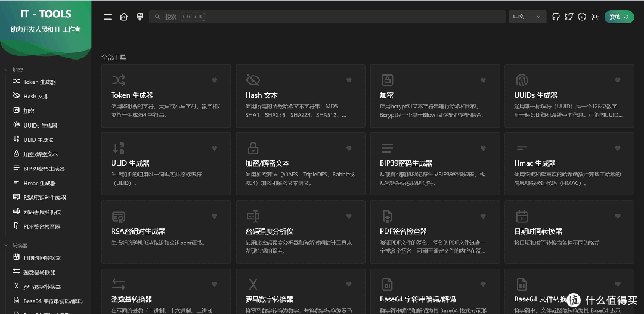This screenshot has height=314, width=644.
Task: Click the paint roller icon in the top bar
Action: click(140, 17)
